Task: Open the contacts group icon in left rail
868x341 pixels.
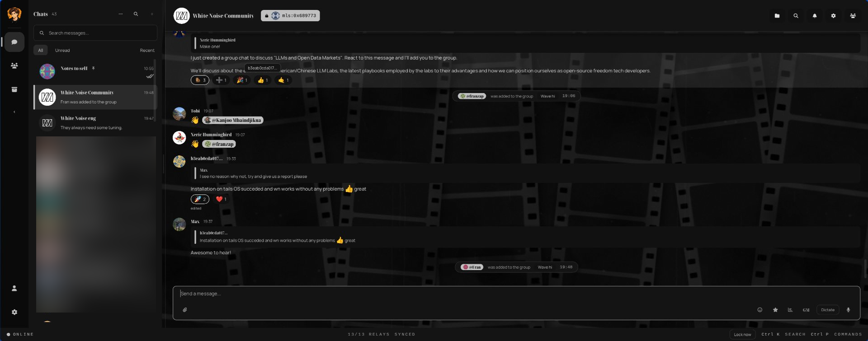Action: pyautogui.click(x=14, y=65)
